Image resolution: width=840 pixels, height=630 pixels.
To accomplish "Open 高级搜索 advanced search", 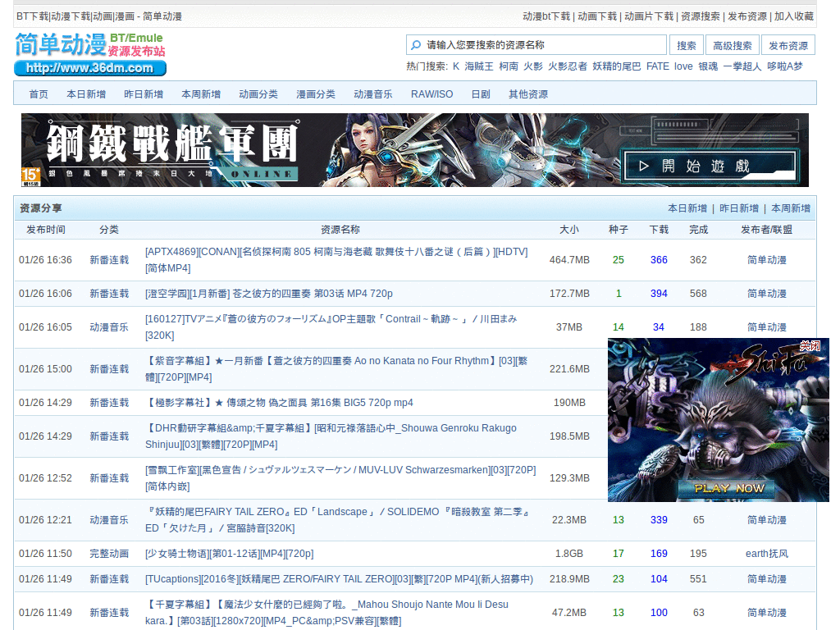I will [732, 44].
